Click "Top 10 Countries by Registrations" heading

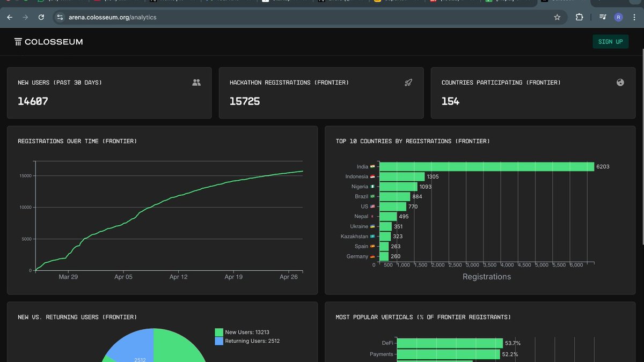(x=413, y=141)
